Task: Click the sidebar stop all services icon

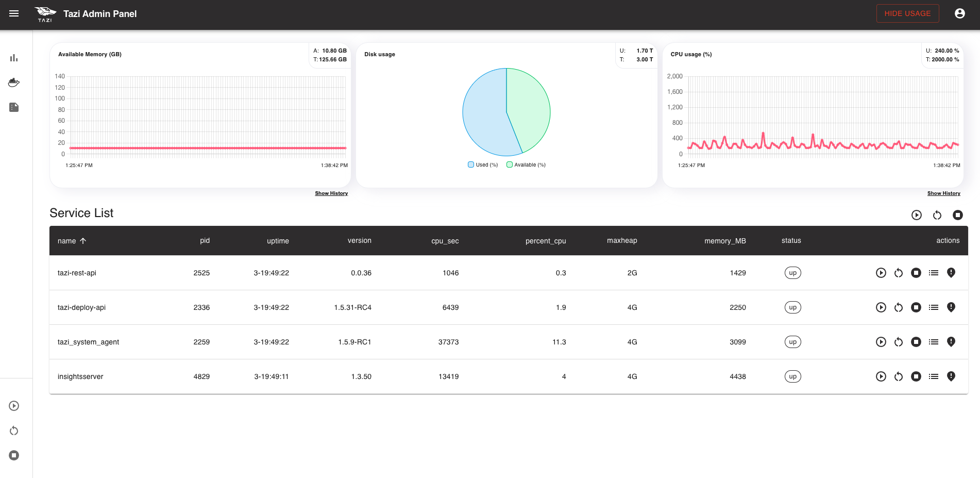Action: coord(14,455)
